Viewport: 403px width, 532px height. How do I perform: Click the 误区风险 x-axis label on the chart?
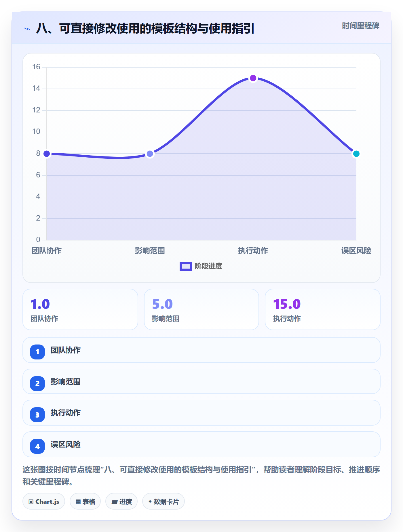click(356, 250)
